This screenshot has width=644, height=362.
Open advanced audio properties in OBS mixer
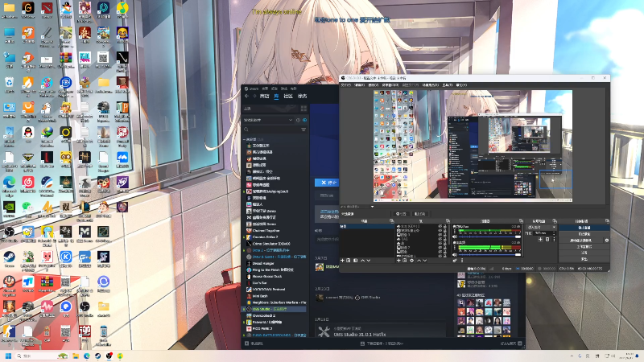455,260
